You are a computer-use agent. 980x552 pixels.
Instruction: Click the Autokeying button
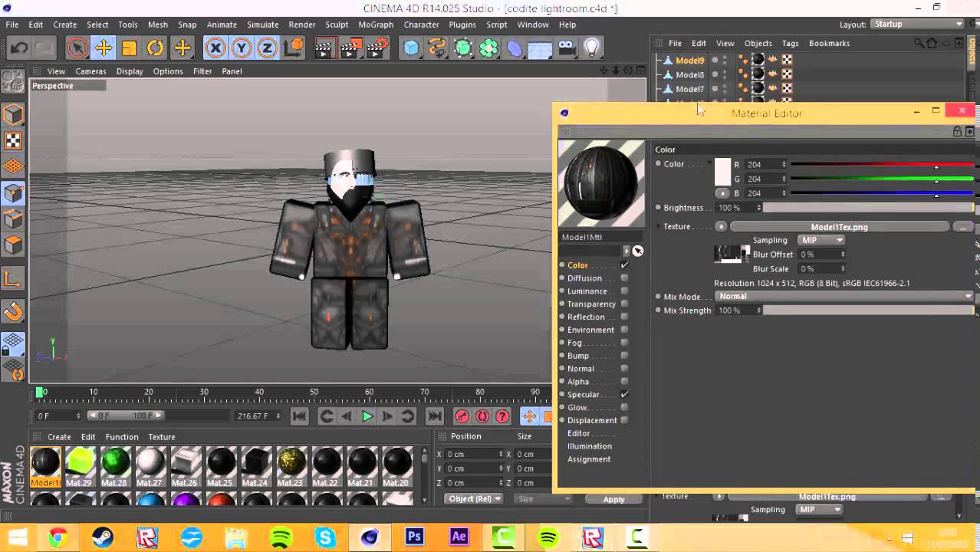tap(482, 416)
